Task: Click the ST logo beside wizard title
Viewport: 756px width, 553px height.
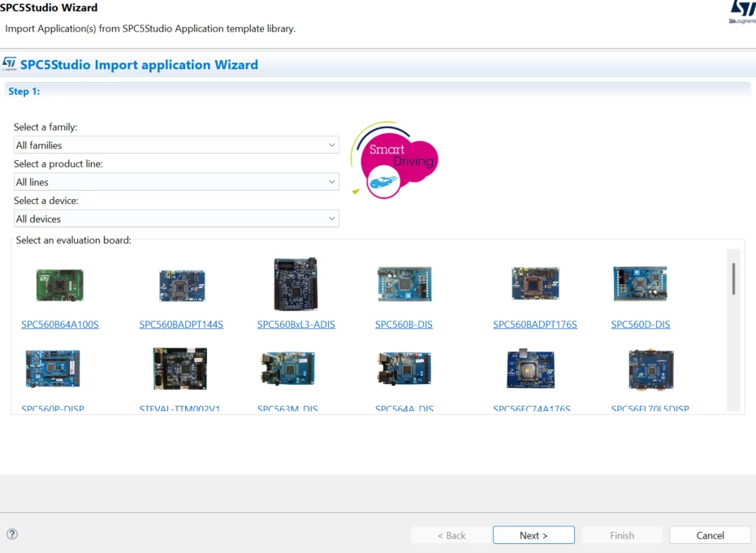Action: [9, 64]
